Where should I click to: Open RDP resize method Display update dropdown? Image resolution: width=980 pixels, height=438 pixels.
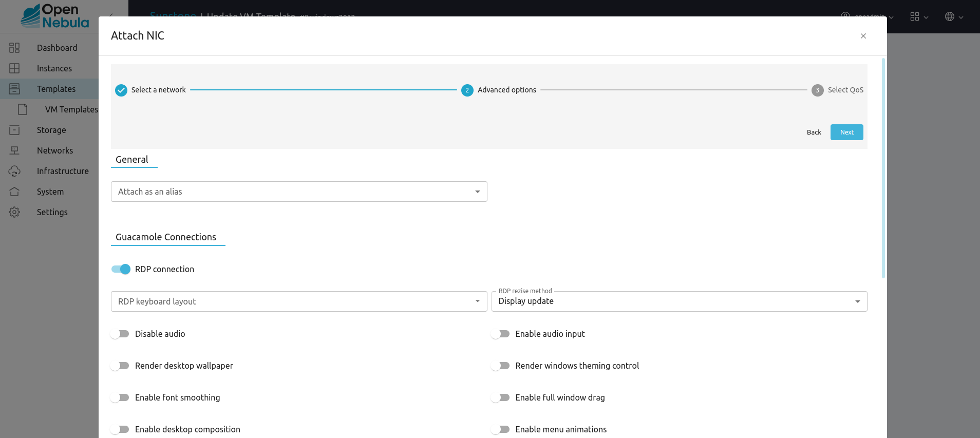click(x=679, y=301)
